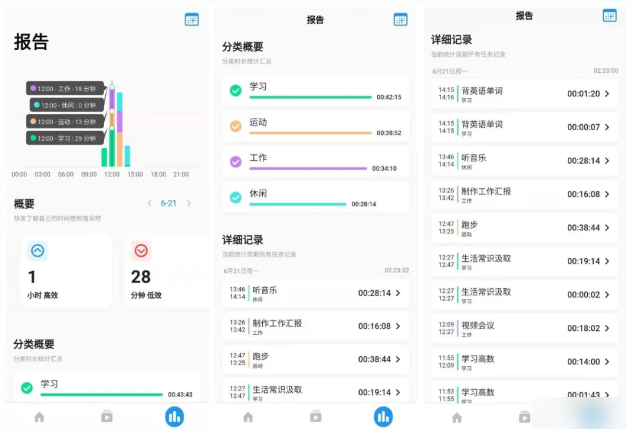Viewport: 632px width, 438px height.
Task: Open the calendar icon on the left report screen
Action: (x=191, y=19)
